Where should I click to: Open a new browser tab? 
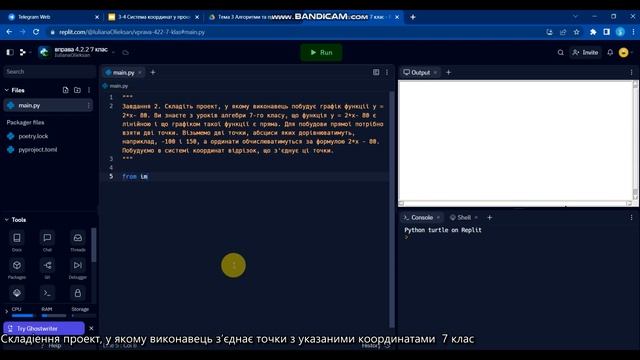point(413,17)
